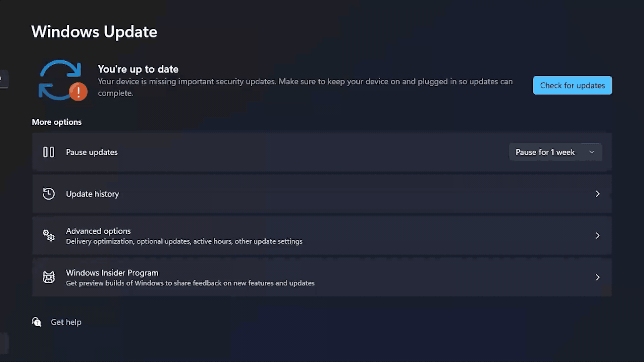Click the Windows Insider cat icon

click(49, 277)
